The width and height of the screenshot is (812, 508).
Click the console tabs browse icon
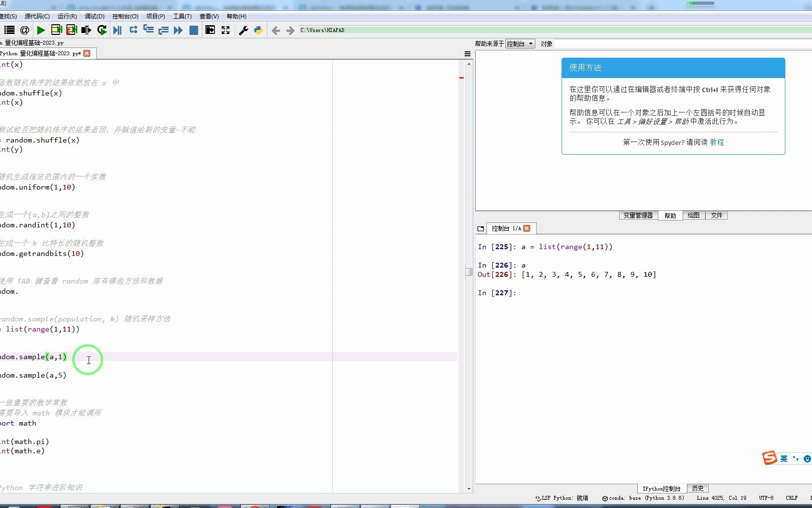pyautogui.click(x=481, y=229)
